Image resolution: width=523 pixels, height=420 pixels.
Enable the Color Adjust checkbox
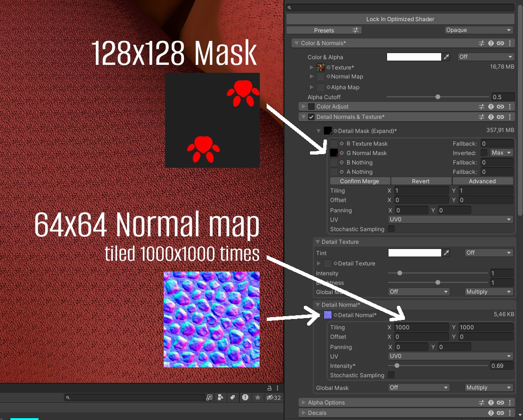pos(311,107)
